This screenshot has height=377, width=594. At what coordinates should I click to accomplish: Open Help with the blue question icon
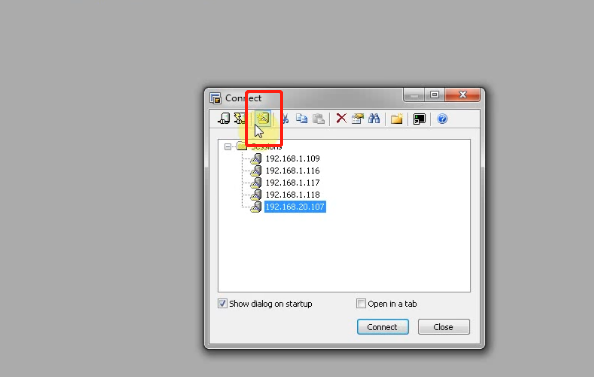(x=442, y=119)
